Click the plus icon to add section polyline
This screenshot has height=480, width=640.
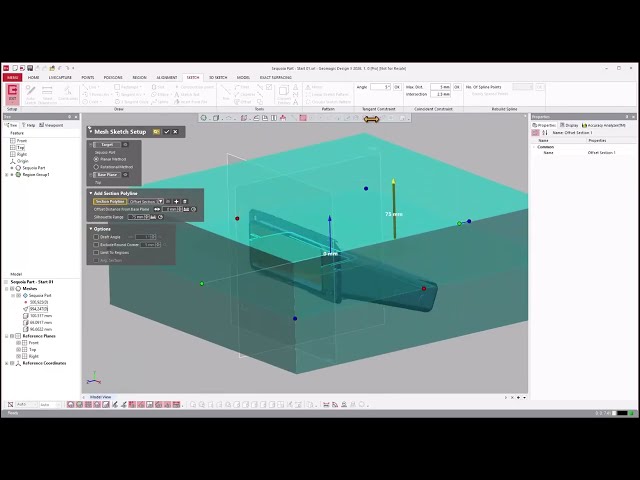tap(176, 202)
